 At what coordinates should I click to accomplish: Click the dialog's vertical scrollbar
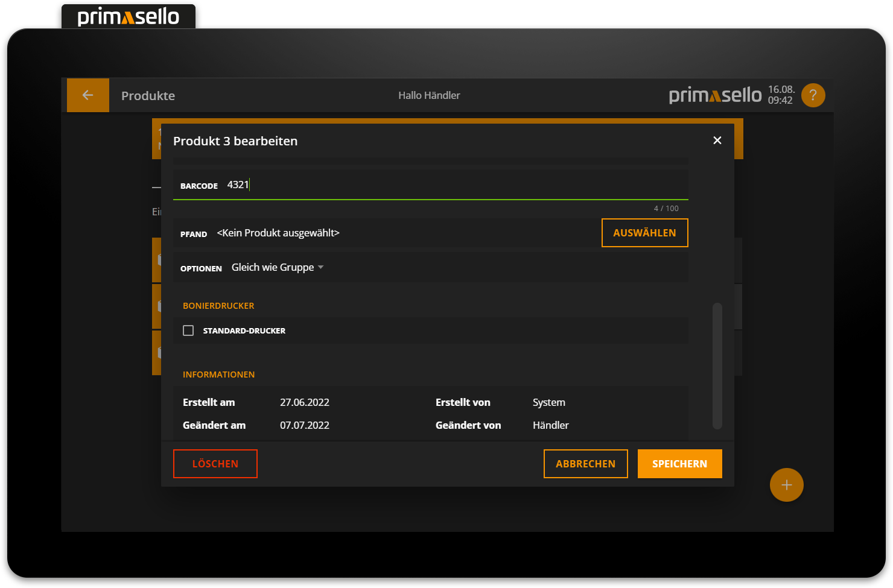pyautogui.click(x=717, y=365)
